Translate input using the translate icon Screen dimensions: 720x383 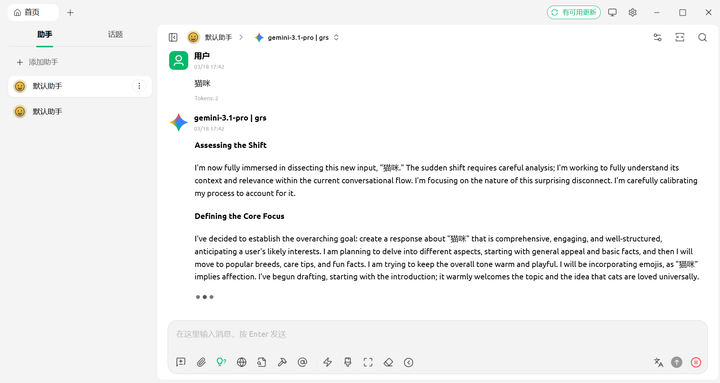pos(658,362)
